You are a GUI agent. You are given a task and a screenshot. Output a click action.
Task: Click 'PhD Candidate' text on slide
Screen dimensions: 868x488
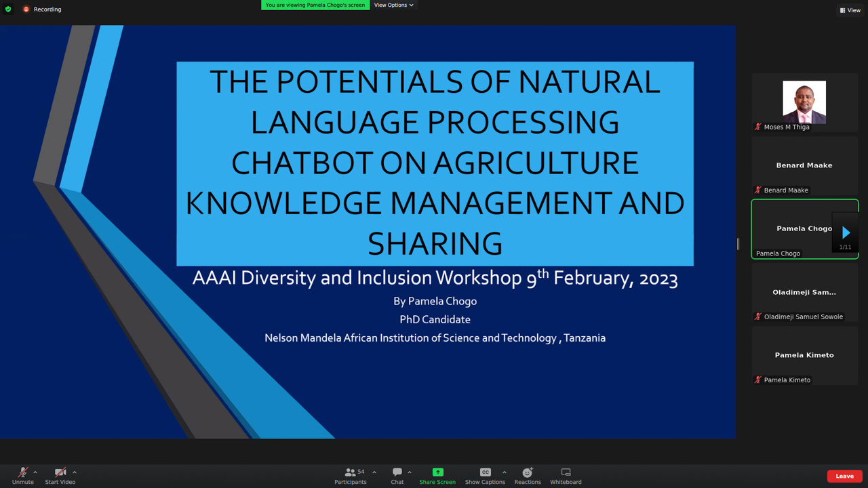click(x=435, y=319)
